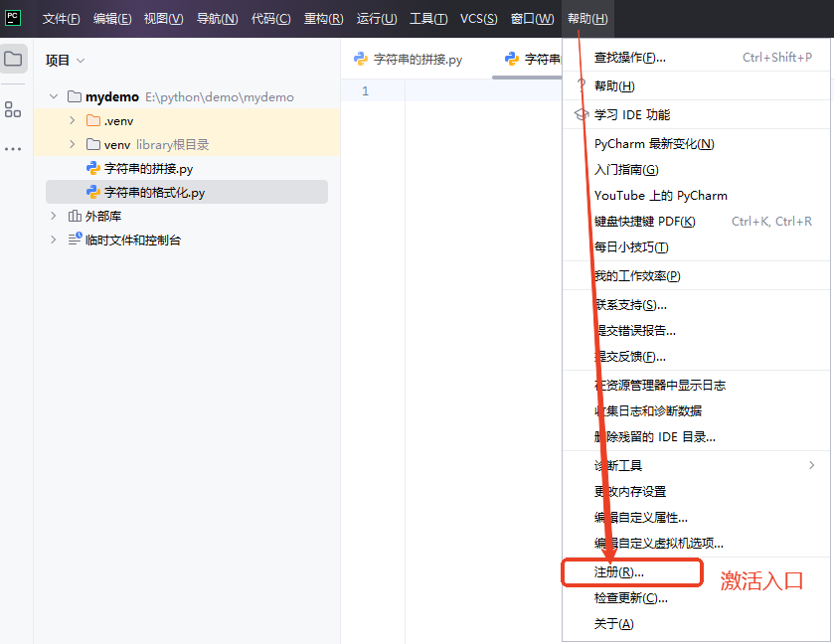Open the Structure tool window icon
The image size is (834, 644).
[13, 109]
